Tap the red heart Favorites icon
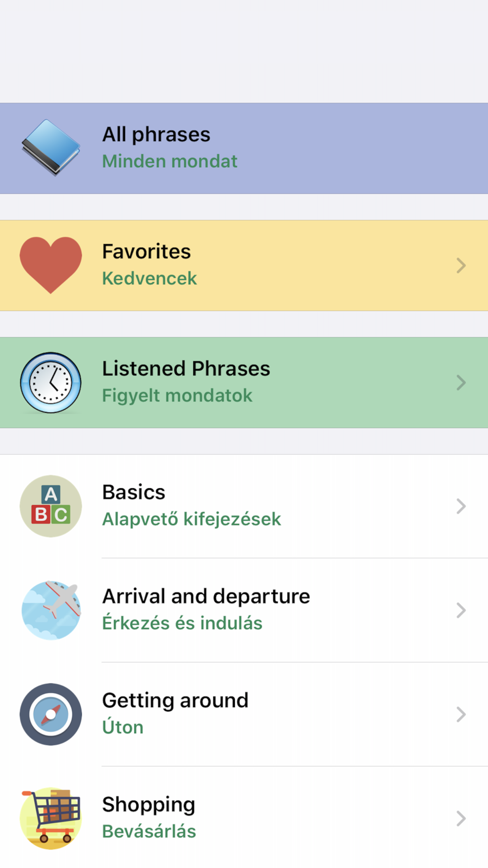The height and width of the screenshot is (868, 488). pos(51,265)
